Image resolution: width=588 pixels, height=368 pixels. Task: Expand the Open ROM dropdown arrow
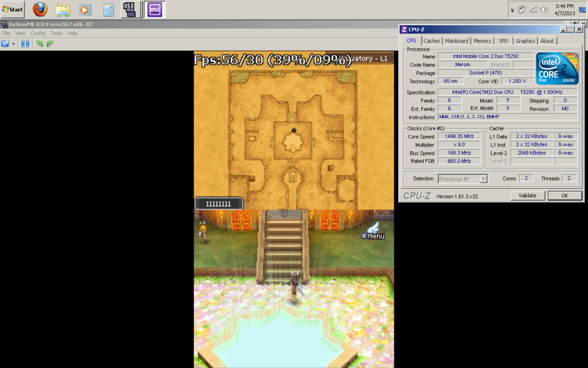click(13, 44)
